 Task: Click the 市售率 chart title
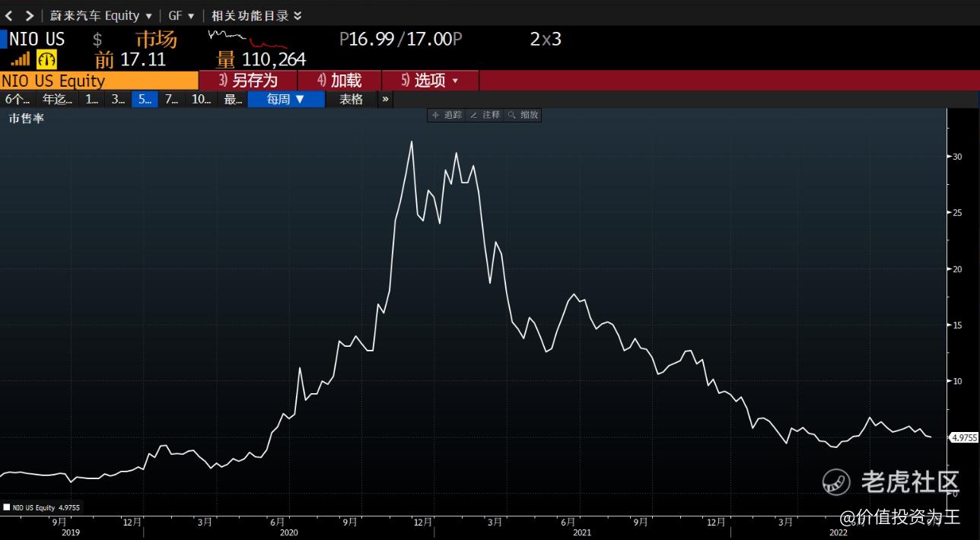pos(27,118)
